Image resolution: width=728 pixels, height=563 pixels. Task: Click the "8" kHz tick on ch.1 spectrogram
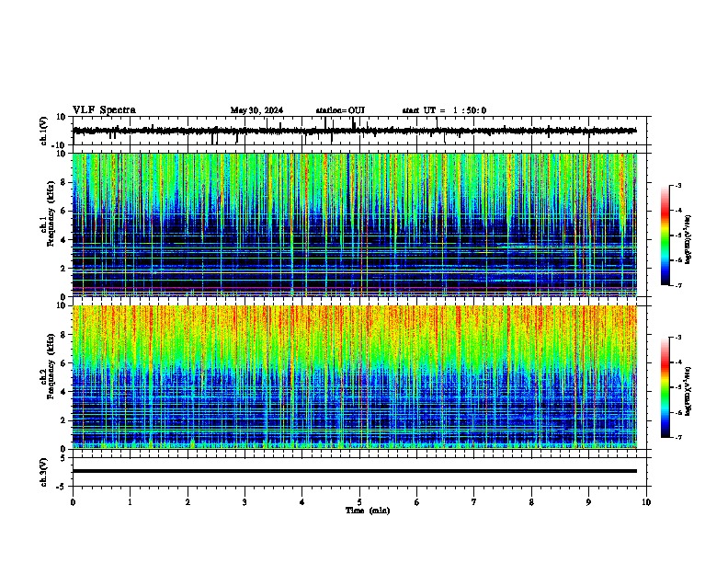coord(63,182)
